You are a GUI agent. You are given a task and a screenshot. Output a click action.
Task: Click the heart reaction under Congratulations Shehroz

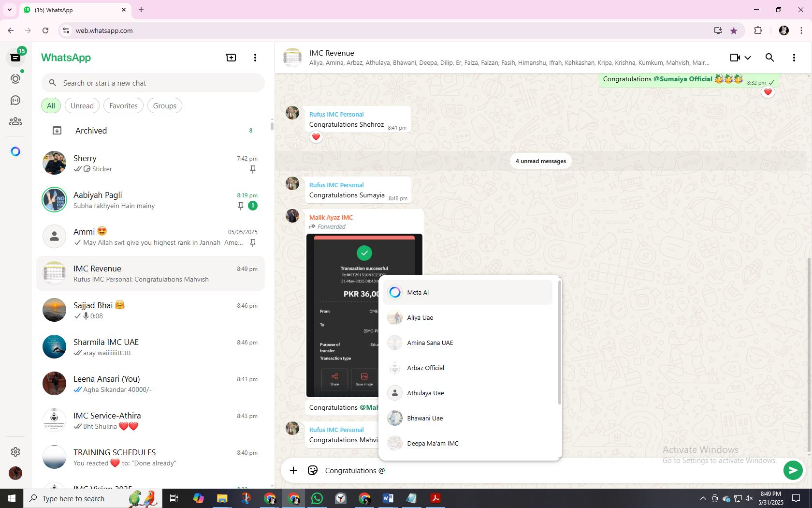pos(316,137)
